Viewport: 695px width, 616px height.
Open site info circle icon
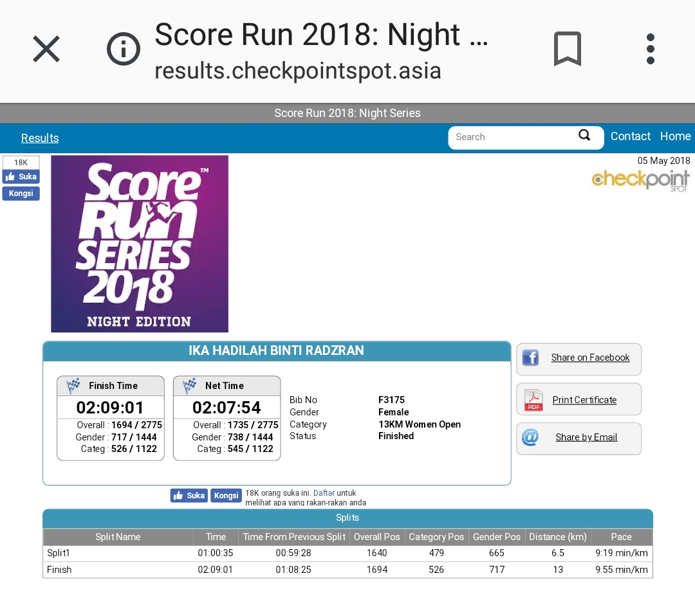pos(123,49)
